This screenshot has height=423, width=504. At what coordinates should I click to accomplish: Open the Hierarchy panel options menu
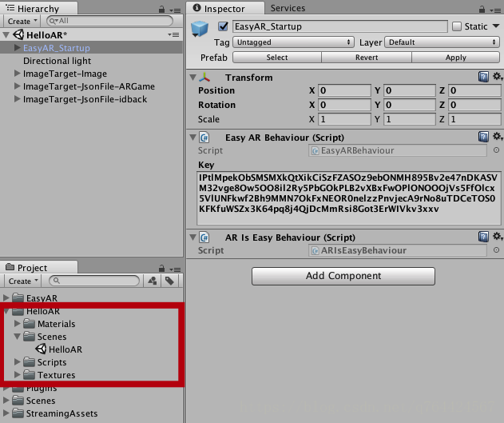pos(175,10)
